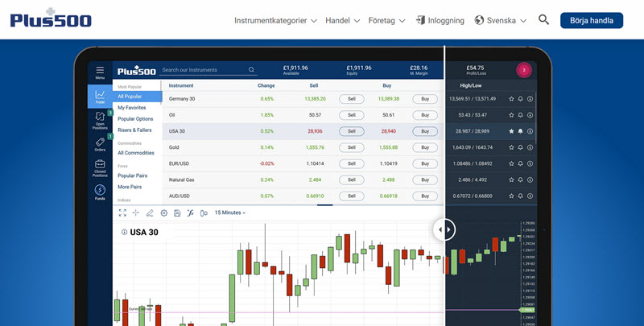Click Sell for Germany 30
This screenshot has width=644, height=326.
(352, 99)
